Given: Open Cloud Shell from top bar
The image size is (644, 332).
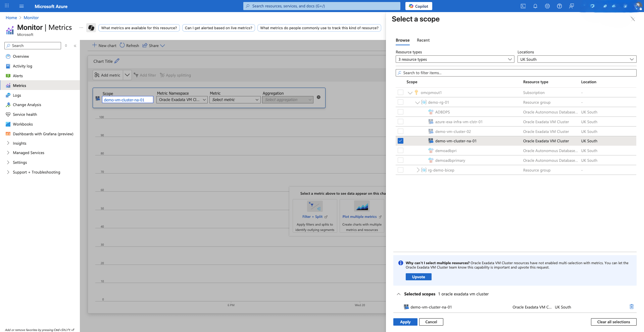Looking at the screenshot, I should 523,6.
